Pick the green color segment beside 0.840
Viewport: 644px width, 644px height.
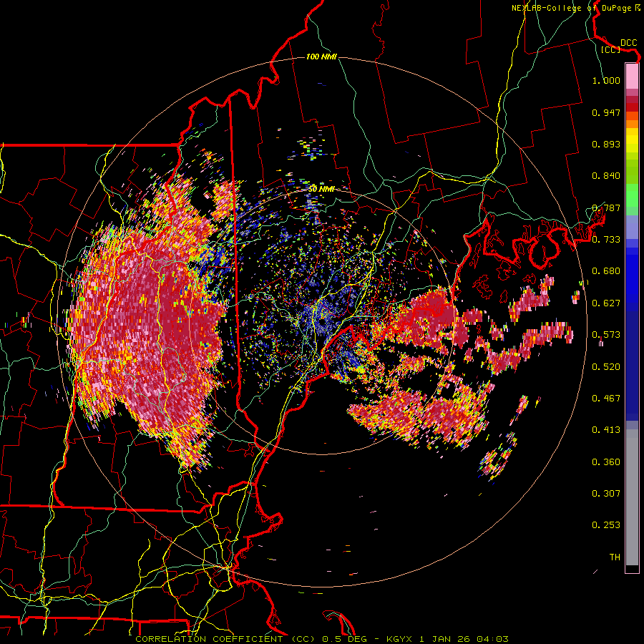click(632, 171)
